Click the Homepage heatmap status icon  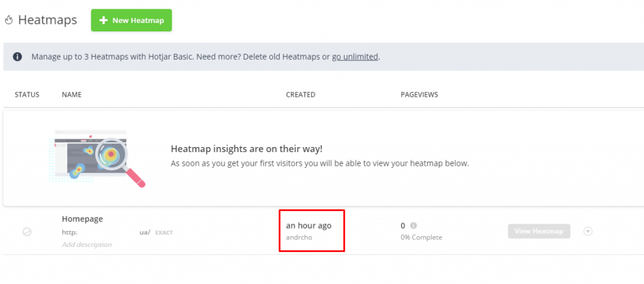(27, 231)
